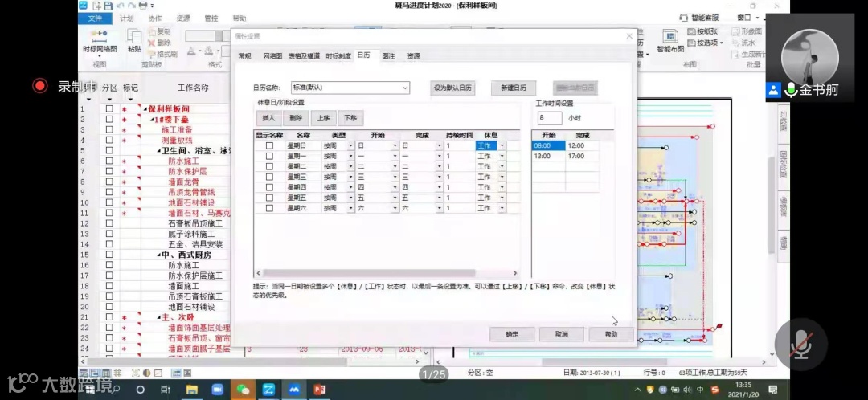Click the 删除 delete icon in ribbon

(152, 43)
